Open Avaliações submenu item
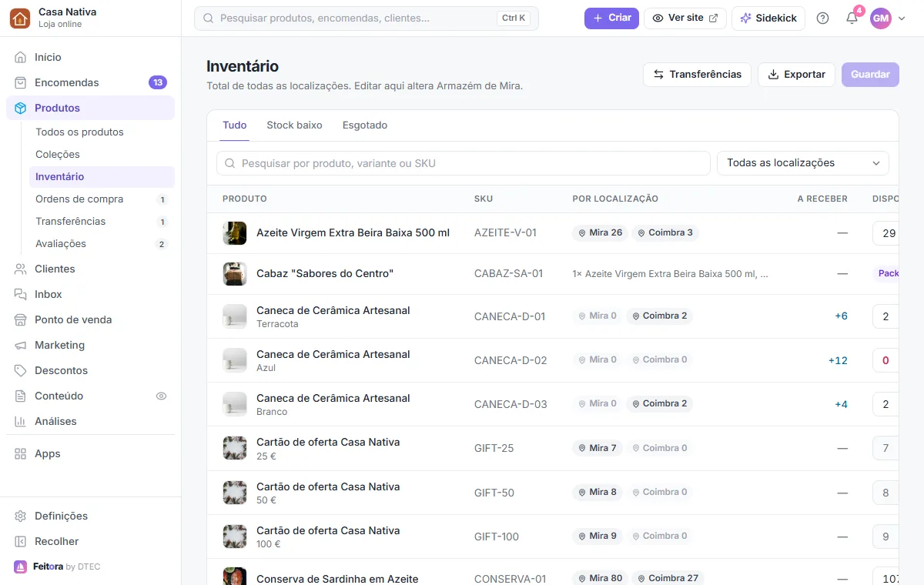Screen dimensions: 924x585 pyautogui.click(x=102, y=243)
